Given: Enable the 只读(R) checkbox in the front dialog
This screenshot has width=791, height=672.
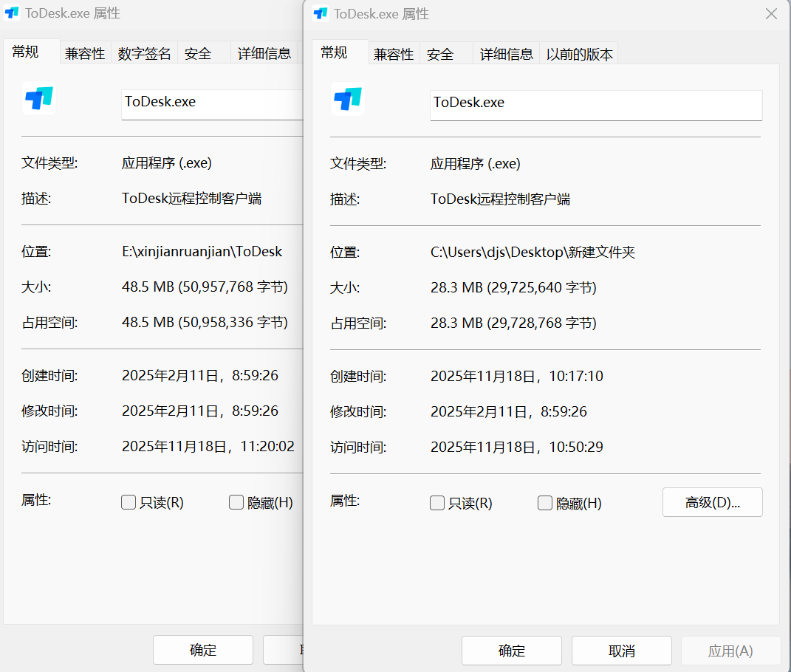Looking at the screenshot, I should click(x=436, y=502).
